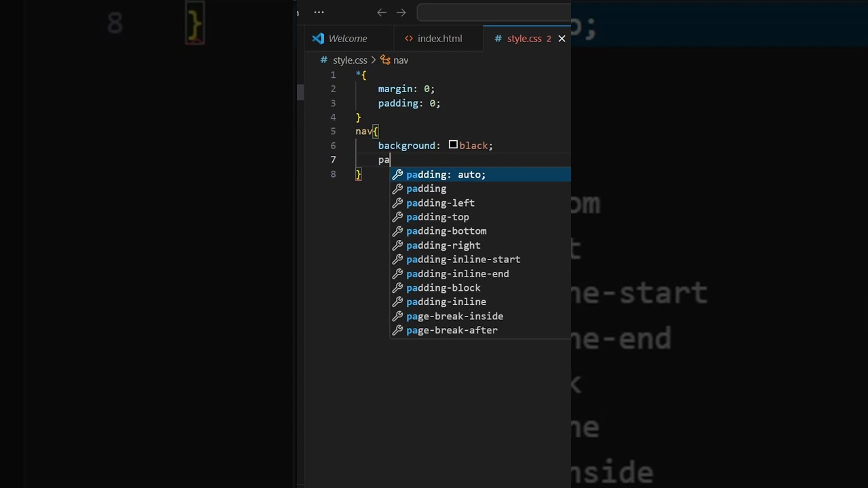Screen dimensions: 868x488
Task: Expand the nav breadcrumb item
Action: pos(394,60)
